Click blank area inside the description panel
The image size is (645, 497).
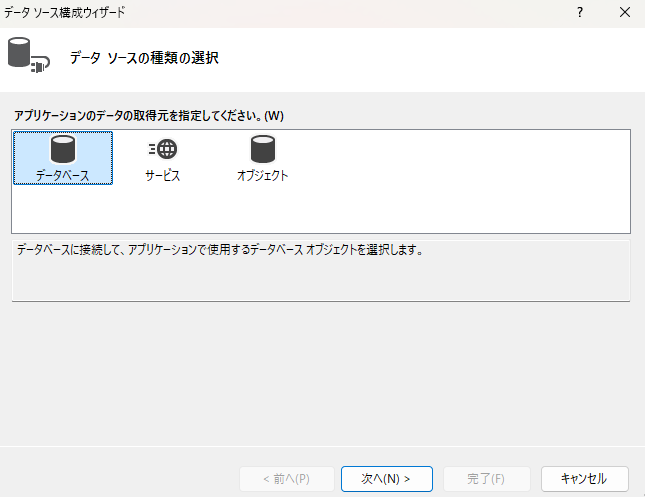coord(320,280)
